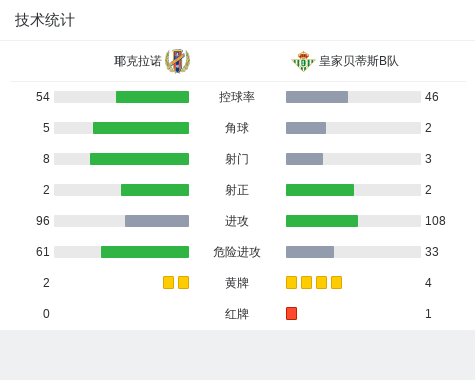Click 耶克拉诺's green corner kick bar showing 5
475x380 pixels.
pos(141,128)
